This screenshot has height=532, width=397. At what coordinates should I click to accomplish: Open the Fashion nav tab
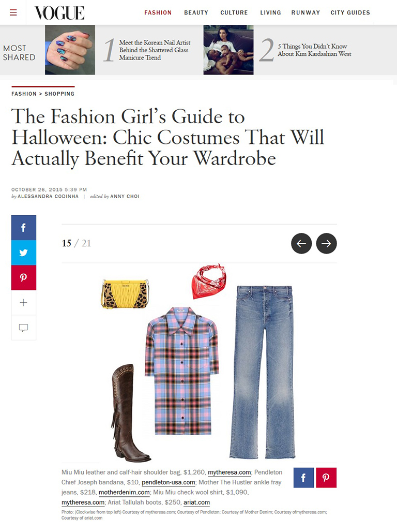158,12
